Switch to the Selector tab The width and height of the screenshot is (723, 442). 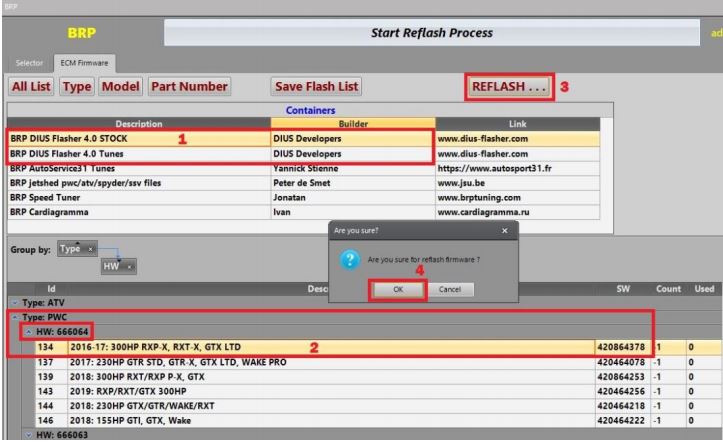pos(28,64)
